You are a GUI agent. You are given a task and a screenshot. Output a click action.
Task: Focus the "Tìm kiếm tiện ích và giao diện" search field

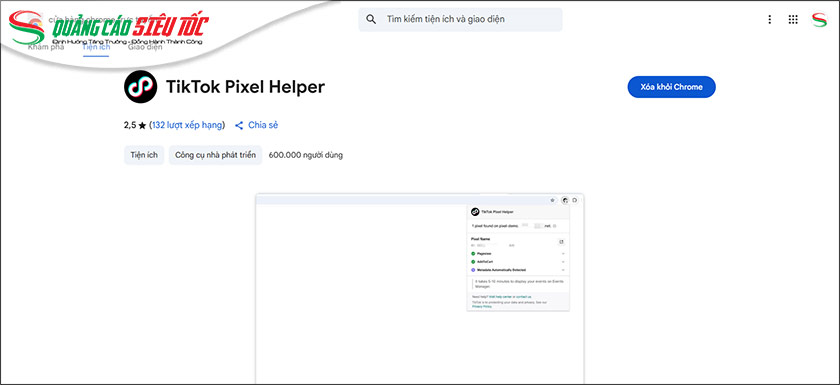tap(460, 19)
